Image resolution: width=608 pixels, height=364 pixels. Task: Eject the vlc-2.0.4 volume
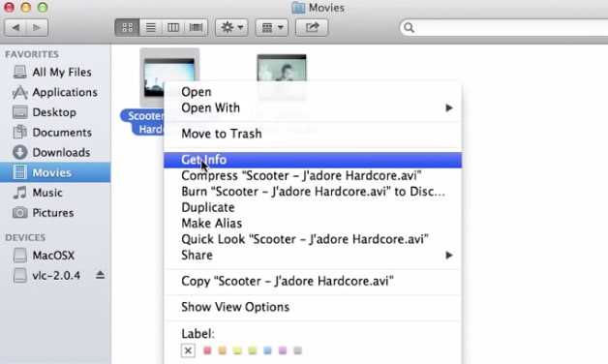coord(100,275)
